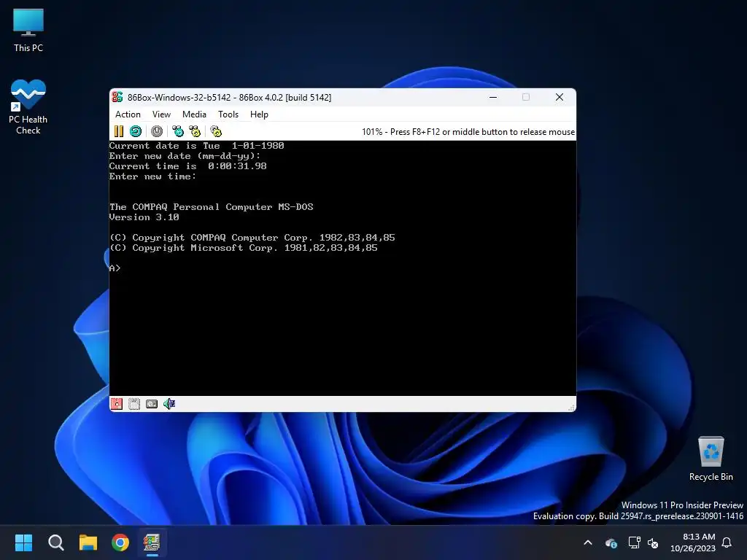Open taskbar Search

[55, 542]
